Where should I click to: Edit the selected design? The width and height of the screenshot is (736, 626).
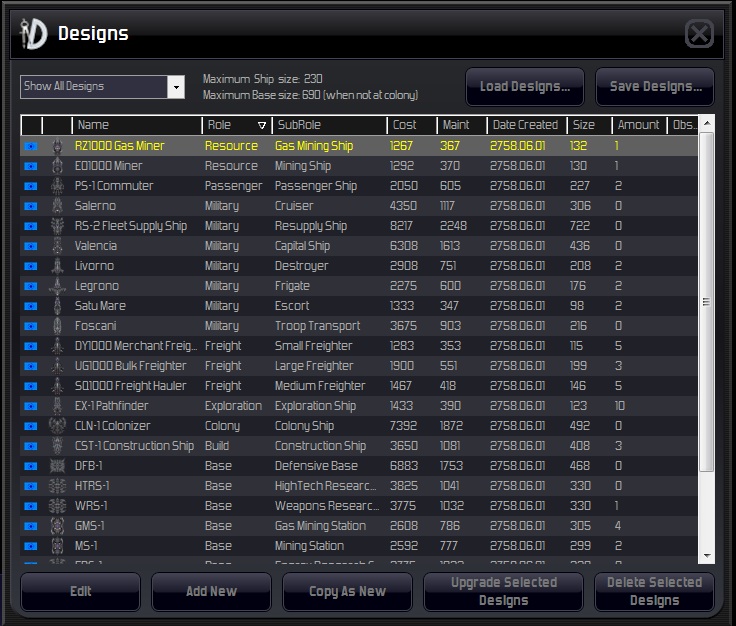80,592
